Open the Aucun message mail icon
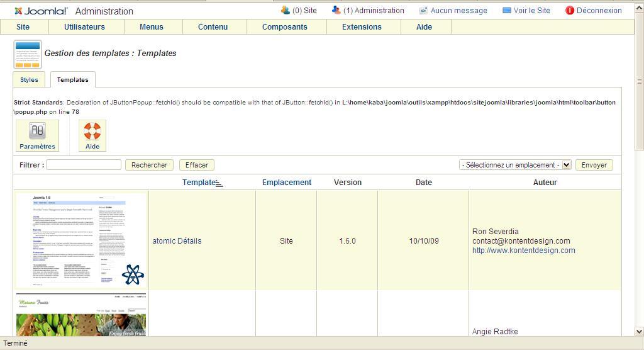The height and width of the screenshot is (350, 644). click(423, 10)
